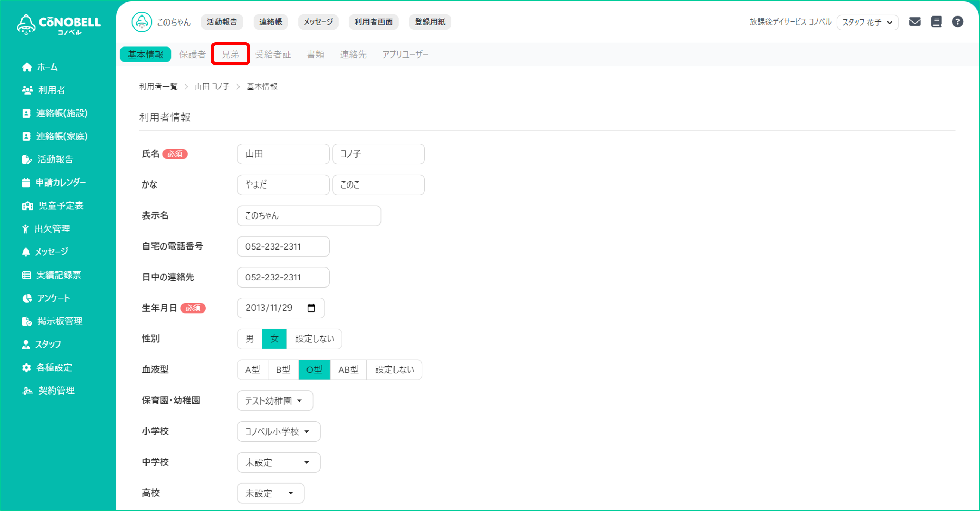
Task: Select blood type B型
Action: point(284,370)
